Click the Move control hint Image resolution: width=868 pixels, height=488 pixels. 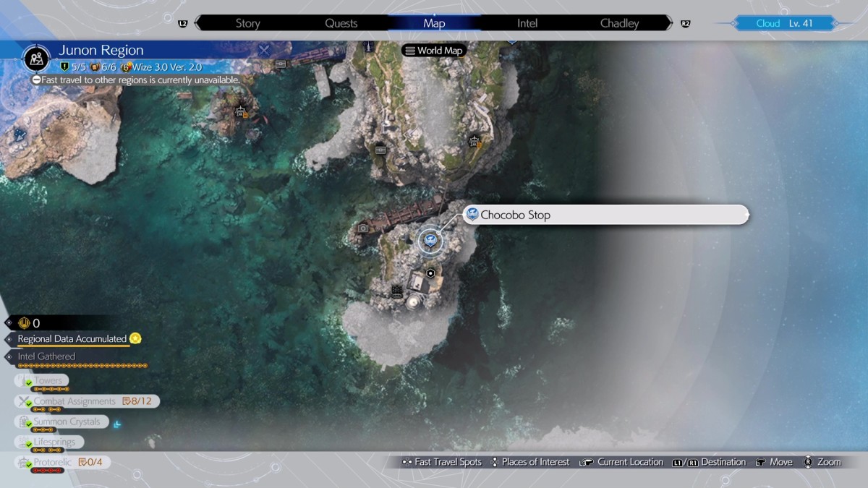click(774, 462)
